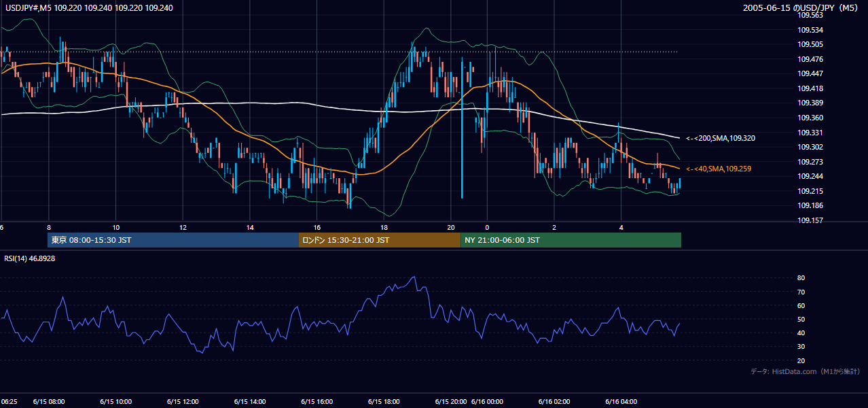Screen dimensions: 868x408
Task: Click the NY 21:00-06:00 JST session bar
Action: coord(571,240)
